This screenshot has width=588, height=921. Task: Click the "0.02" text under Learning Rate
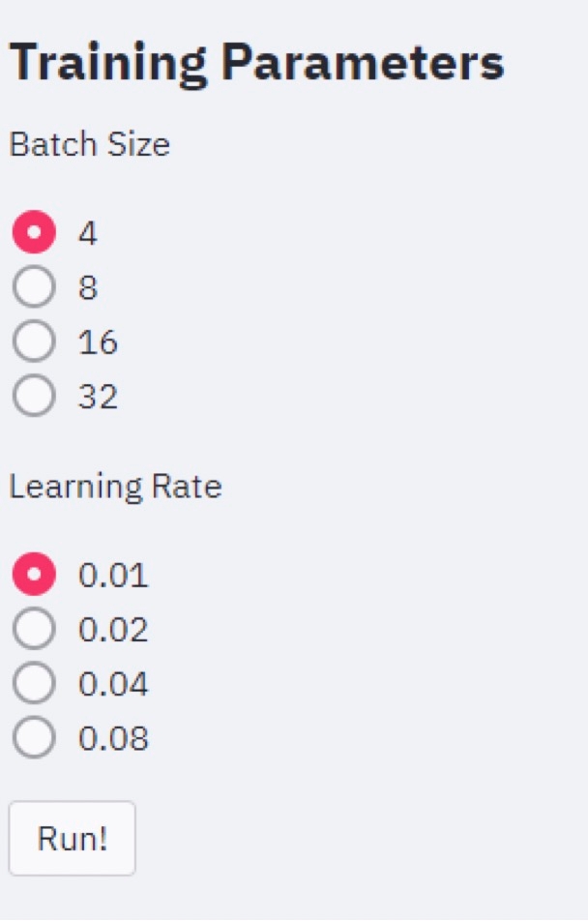pyautogui.click(x=113, y=630)
